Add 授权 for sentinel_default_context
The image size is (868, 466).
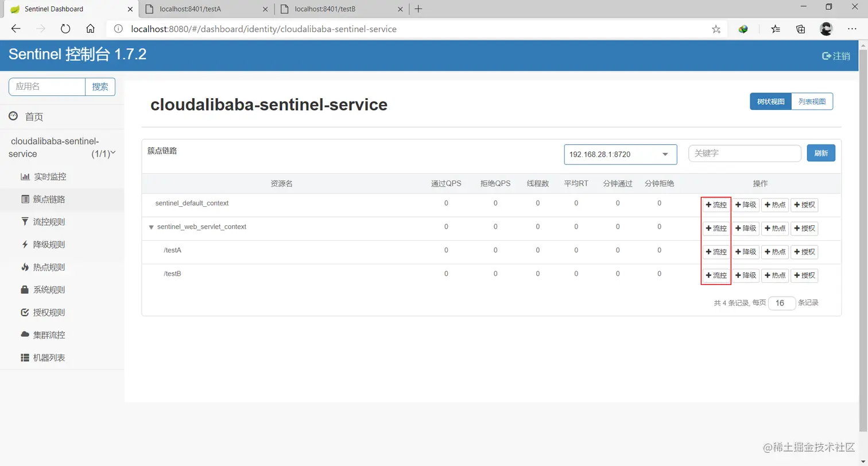[x=804, y=205]
